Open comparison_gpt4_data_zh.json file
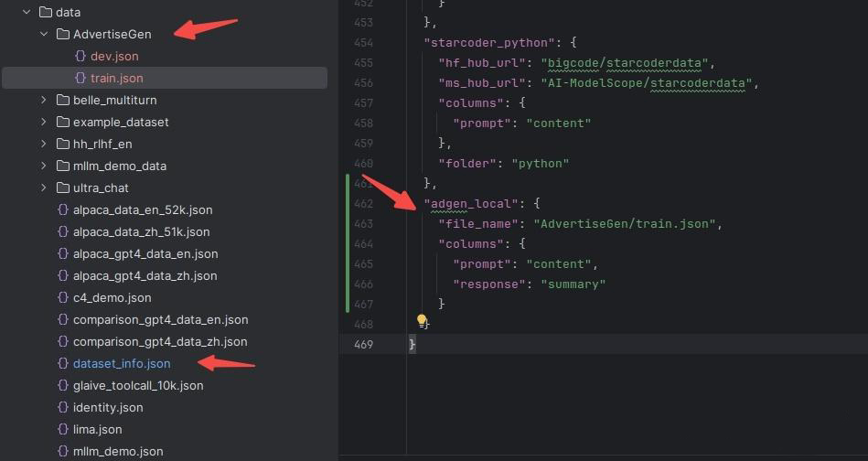 coord(160,341)
